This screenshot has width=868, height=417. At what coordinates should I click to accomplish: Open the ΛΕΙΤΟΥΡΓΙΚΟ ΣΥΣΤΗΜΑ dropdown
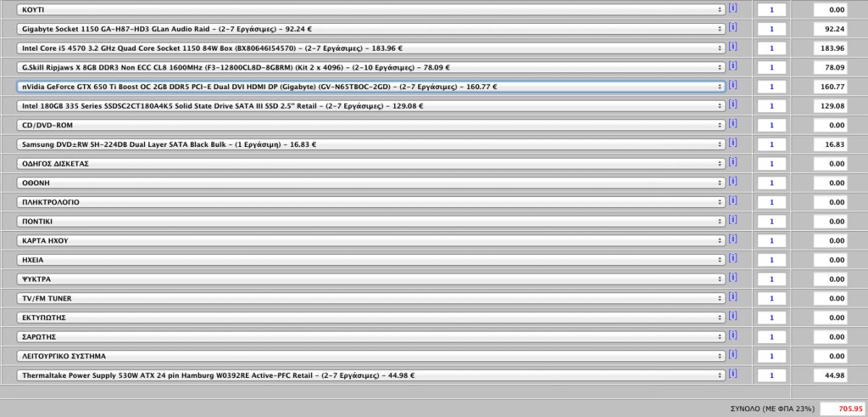pyautogui.click(x=370, y=356)
